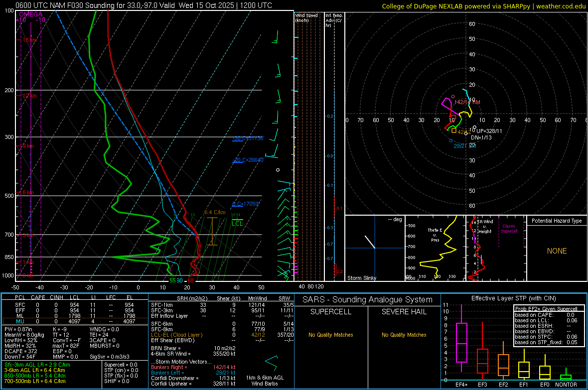The width and height of the screenshot is (588, 390).
Task: Click the 142/14 RM hodograph label
Action: (x=467, y=102)
